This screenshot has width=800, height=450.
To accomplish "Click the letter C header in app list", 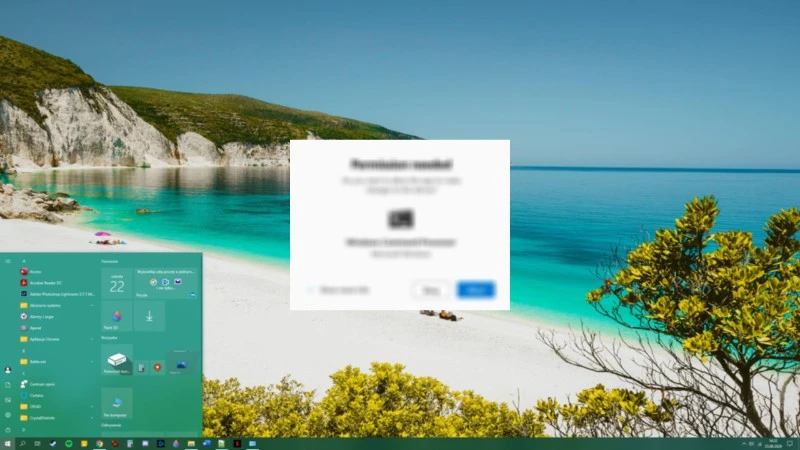I will pos(23,373).
